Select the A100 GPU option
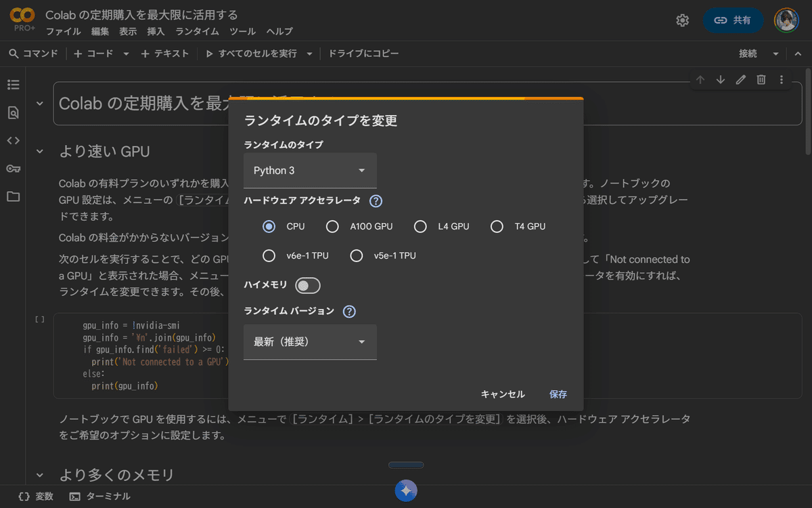The height and width of the screenshot is (508, 812). point(332,227)
